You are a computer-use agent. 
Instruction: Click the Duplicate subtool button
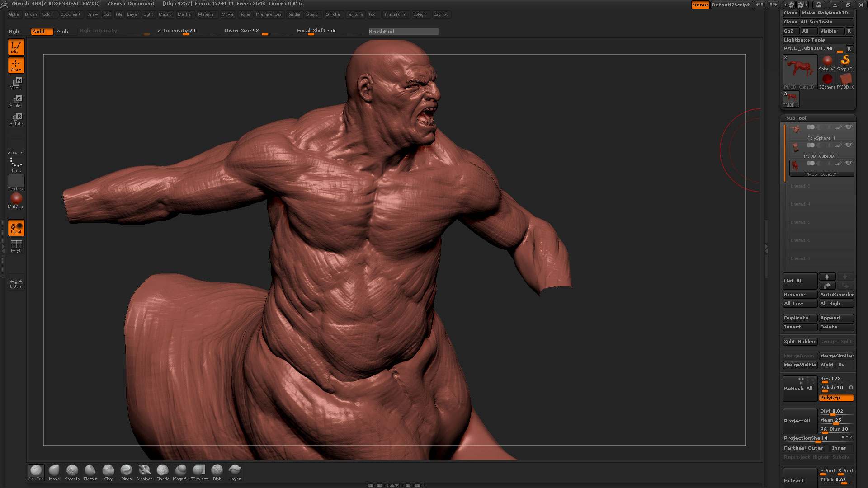pos(799,318)
